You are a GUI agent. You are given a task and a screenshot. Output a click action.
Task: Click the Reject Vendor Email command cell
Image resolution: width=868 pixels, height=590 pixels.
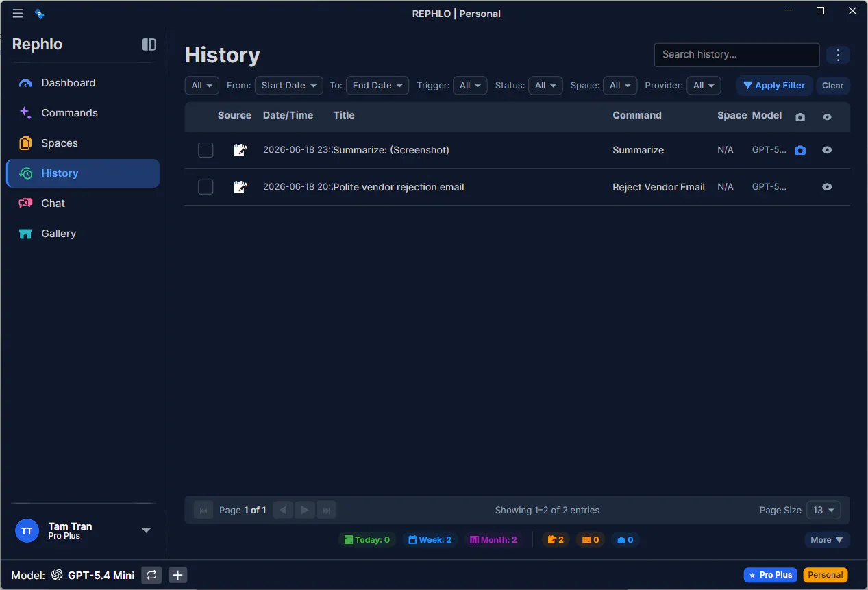tap(658, 187)
